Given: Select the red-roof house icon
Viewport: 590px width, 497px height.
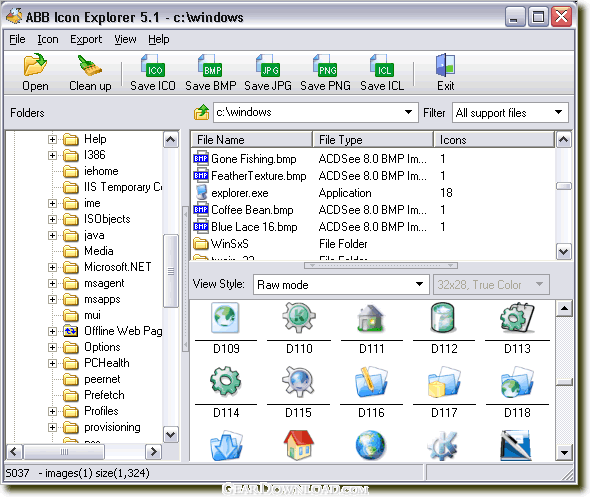Looking at the screenshot, I should 298,445.
